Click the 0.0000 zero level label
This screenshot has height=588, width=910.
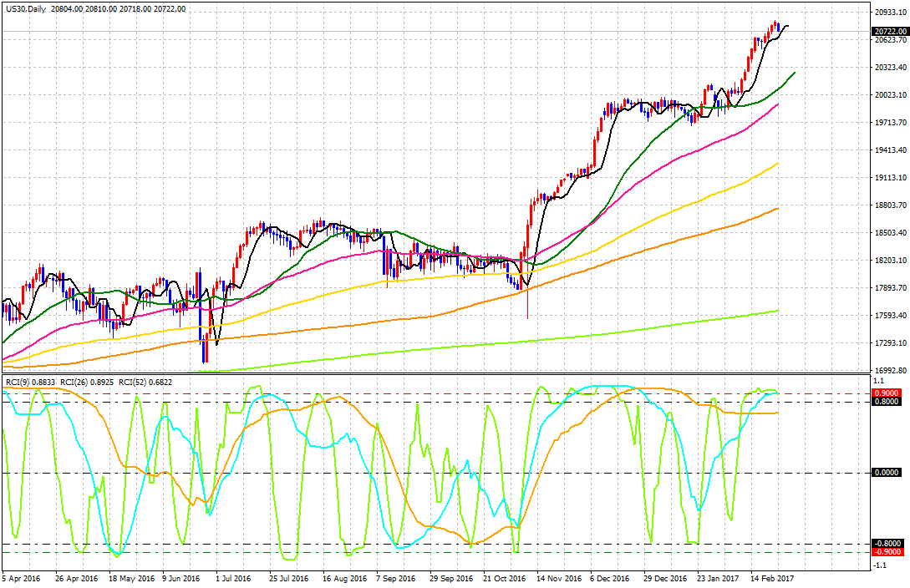886,473
